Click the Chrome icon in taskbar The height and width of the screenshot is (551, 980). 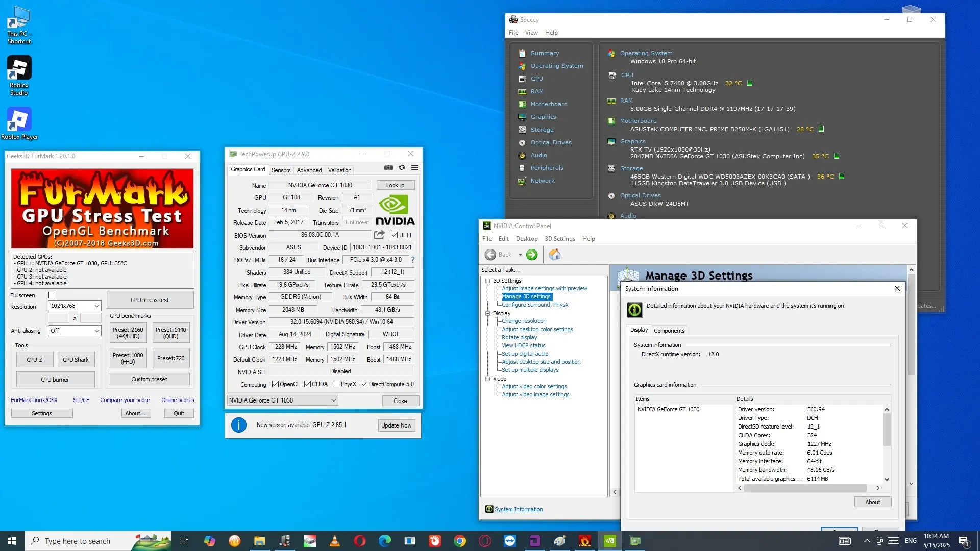pyautogui.click(x=460, y=541)
